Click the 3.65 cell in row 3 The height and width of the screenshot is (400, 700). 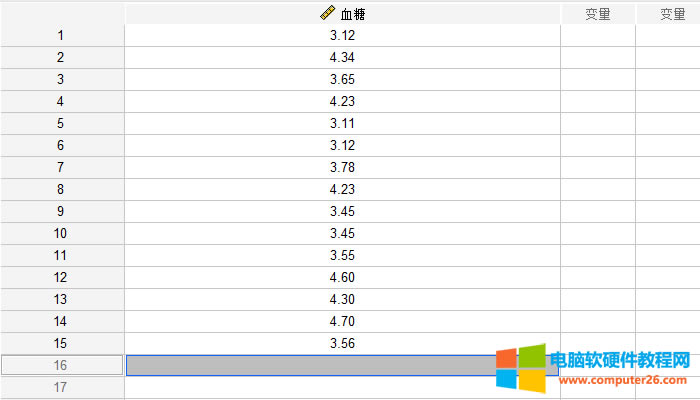342,79
